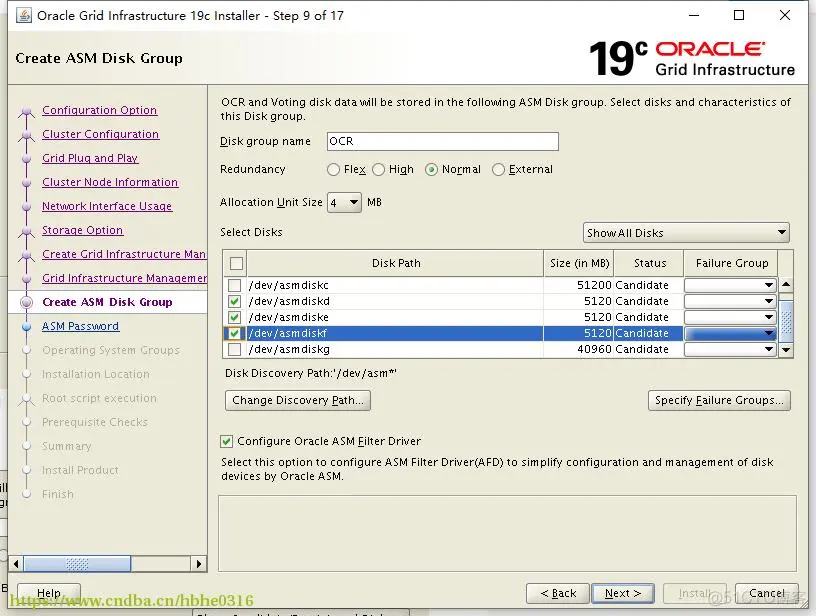Click the disk table scroll up arrow

[x=786, y=285]
